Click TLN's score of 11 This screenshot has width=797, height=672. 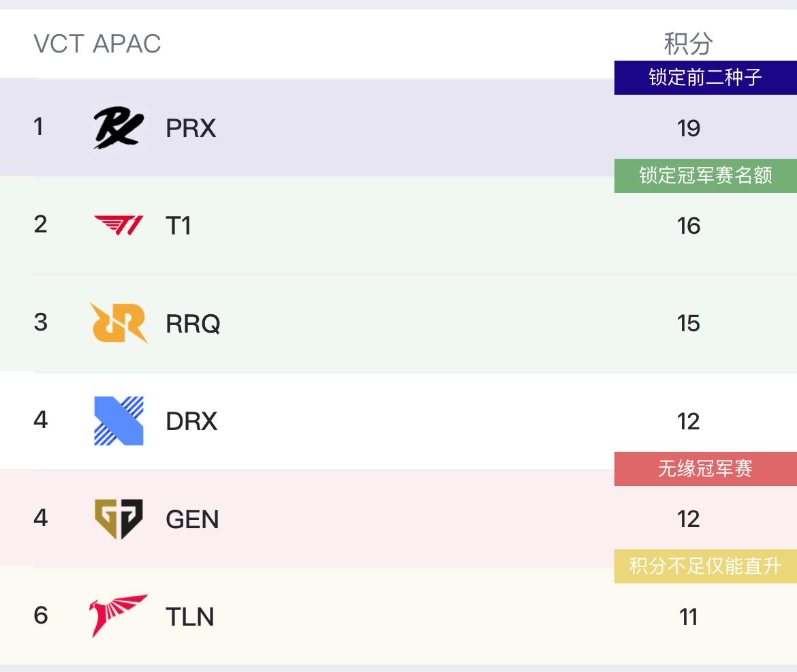pyautogui.click(x=689, y=617)
